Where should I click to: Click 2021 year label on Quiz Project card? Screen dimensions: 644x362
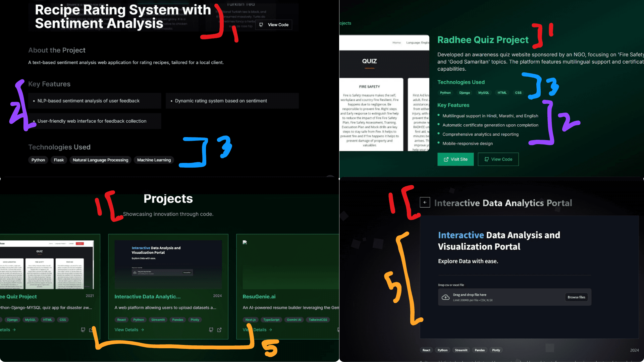pos(90,296)
